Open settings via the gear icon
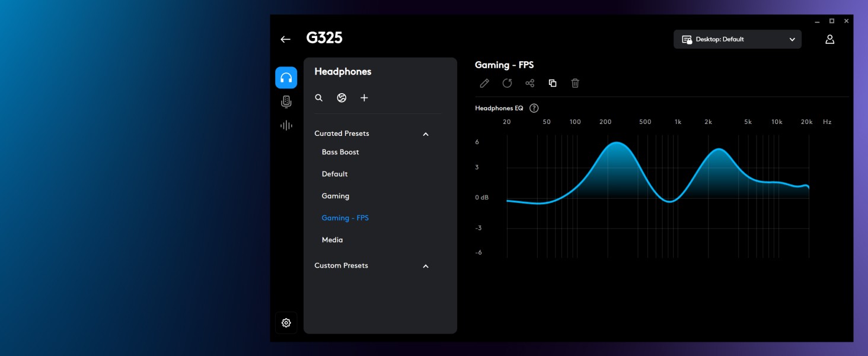The image size is (868, 356). point(286,323)
